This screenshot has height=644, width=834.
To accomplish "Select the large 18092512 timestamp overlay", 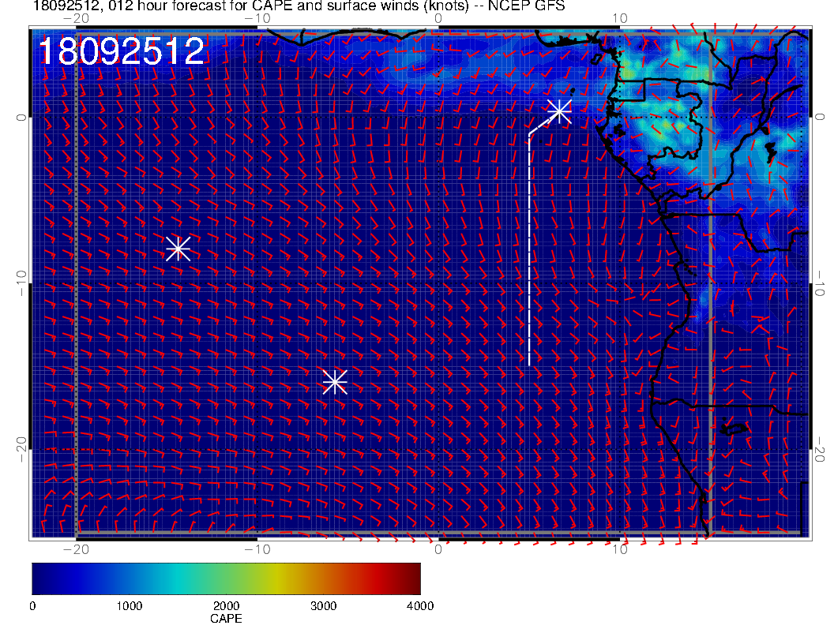I will pos(122,52).
